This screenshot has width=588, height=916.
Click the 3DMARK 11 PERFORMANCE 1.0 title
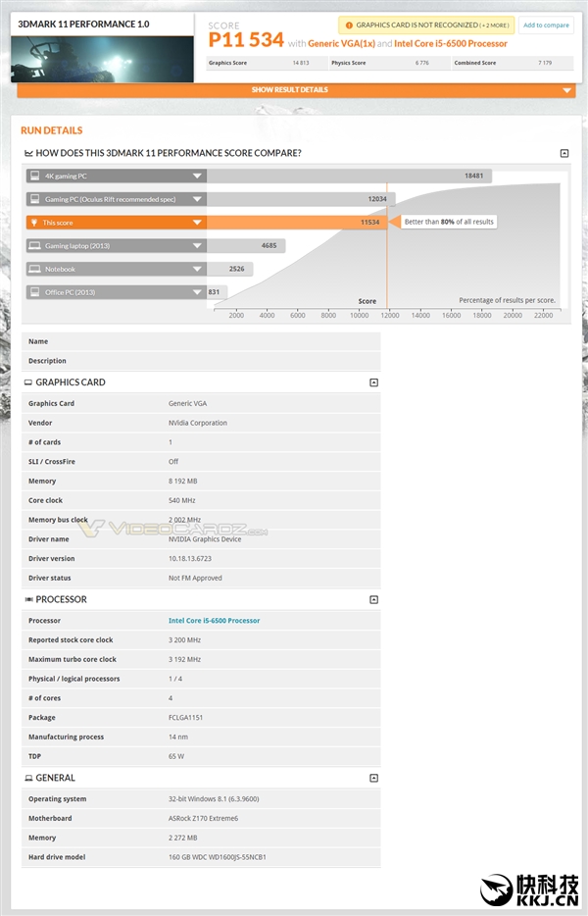coord(83,24)
